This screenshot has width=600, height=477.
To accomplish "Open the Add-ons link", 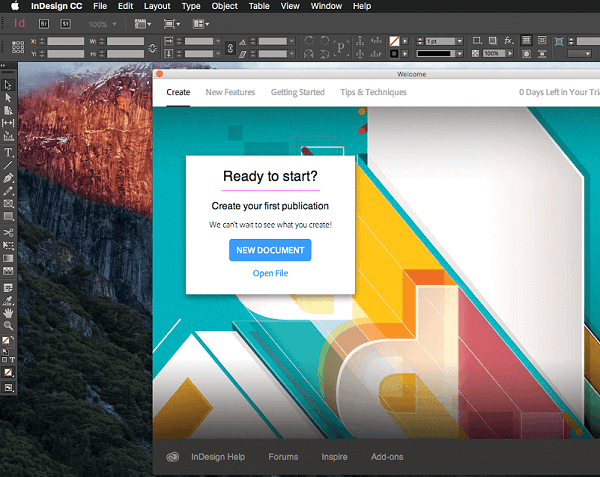I will (x=387, y=457).
